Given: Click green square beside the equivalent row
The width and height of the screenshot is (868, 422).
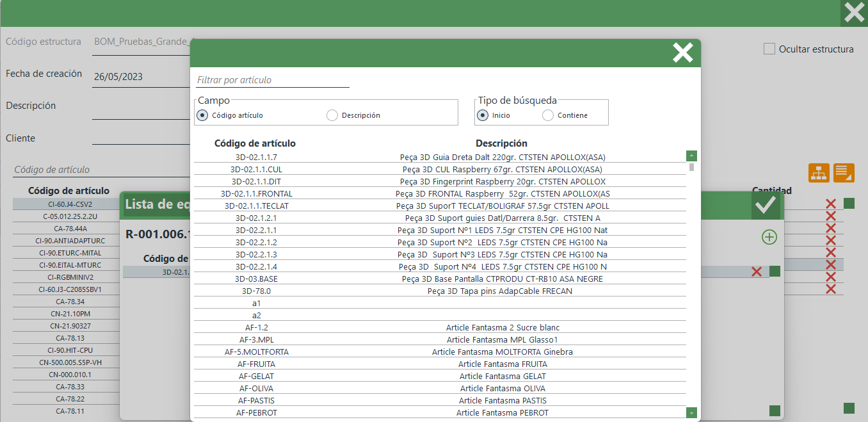Looking at the screenshot, I should pos(775,272).
